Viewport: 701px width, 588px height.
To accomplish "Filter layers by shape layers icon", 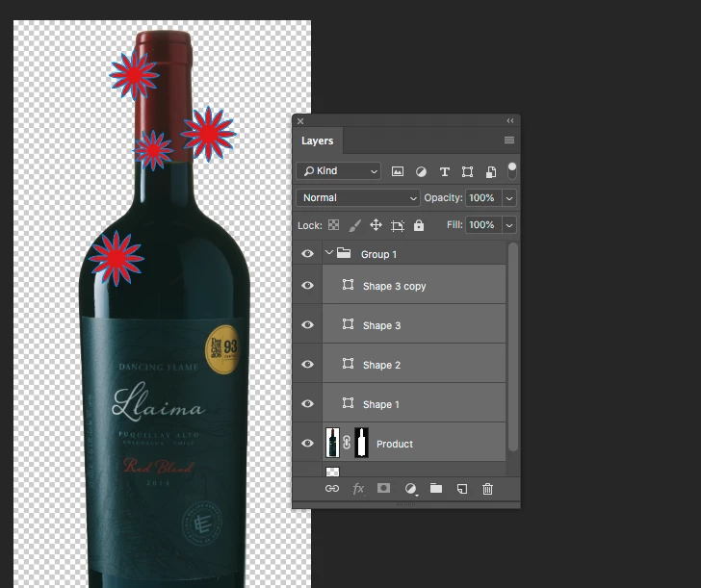I will point(467,171).
